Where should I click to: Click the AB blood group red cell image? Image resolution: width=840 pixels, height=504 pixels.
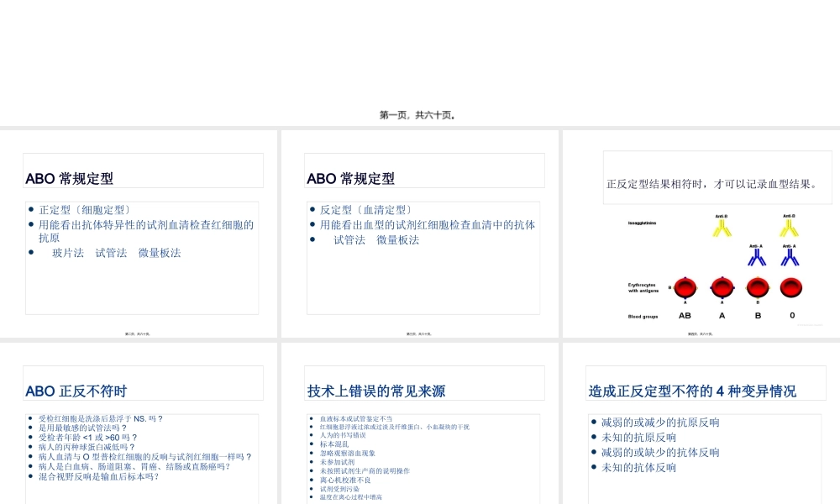pyautogui.click(x=685, y=287)
